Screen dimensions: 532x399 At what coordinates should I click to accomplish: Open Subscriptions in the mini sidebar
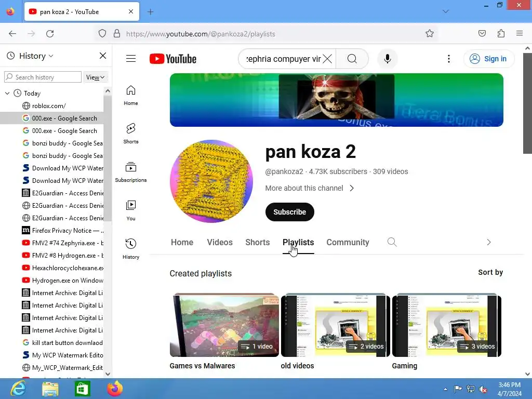coord(131,172)
